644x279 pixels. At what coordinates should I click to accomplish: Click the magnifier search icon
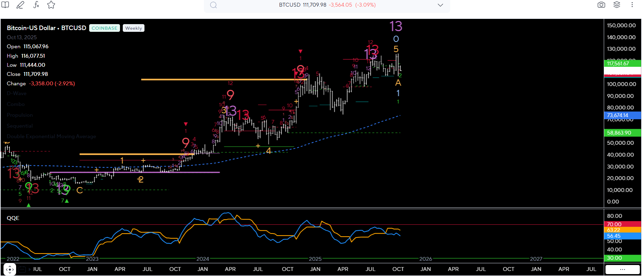pos(213,5)
